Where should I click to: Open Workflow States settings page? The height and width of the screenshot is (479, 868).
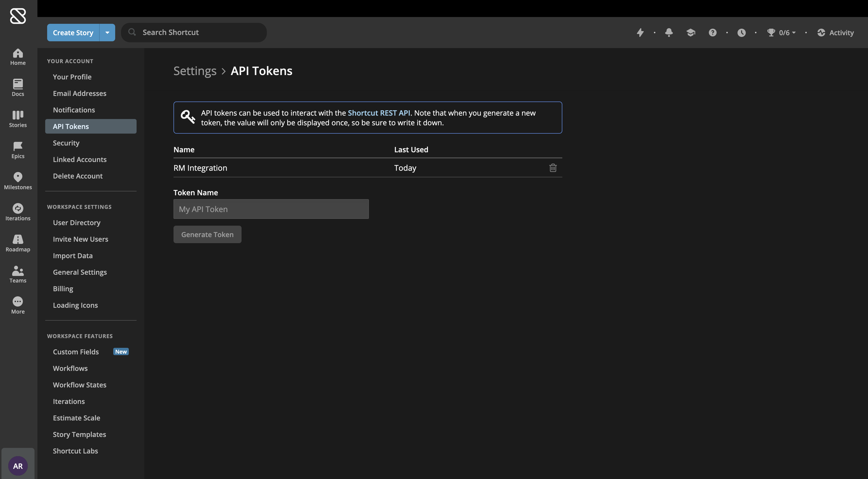click(x=79, y=385)
